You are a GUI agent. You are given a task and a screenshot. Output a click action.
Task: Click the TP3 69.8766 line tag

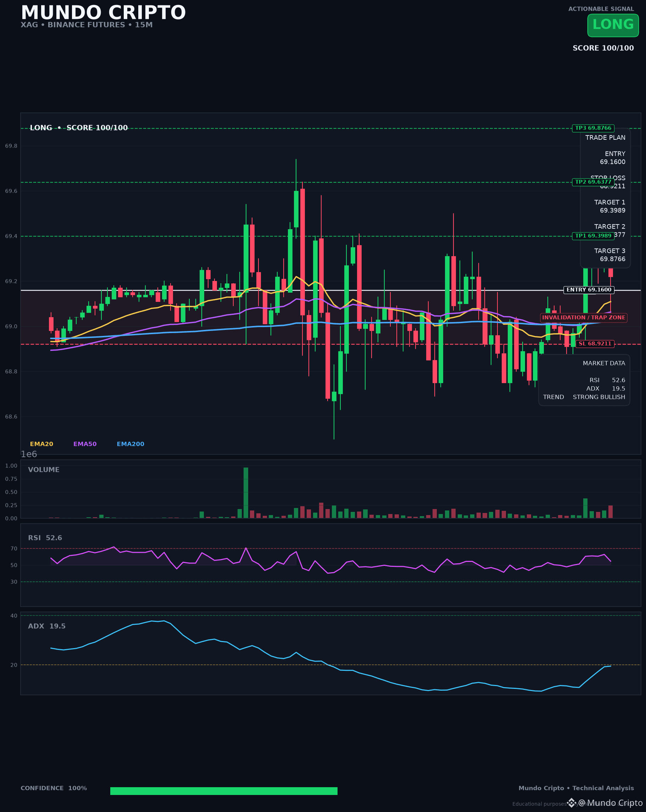(593, 128)
